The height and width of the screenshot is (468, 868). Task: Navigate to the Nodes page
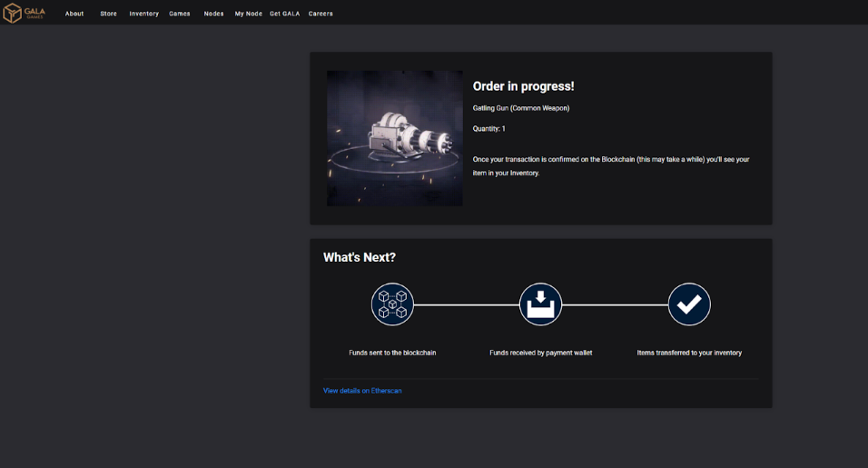[213, 14]
